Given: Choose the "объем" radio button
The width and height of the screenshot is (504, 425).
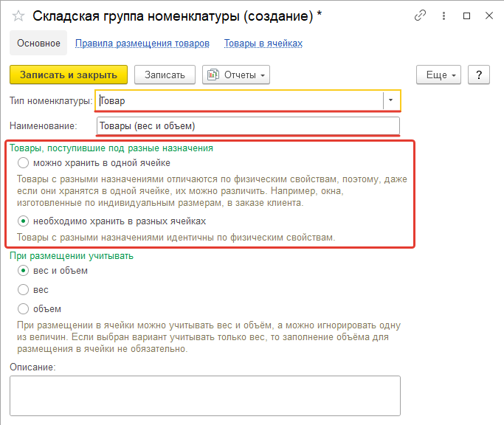Looking at the screenshot, I should click(x=24, y=308).
